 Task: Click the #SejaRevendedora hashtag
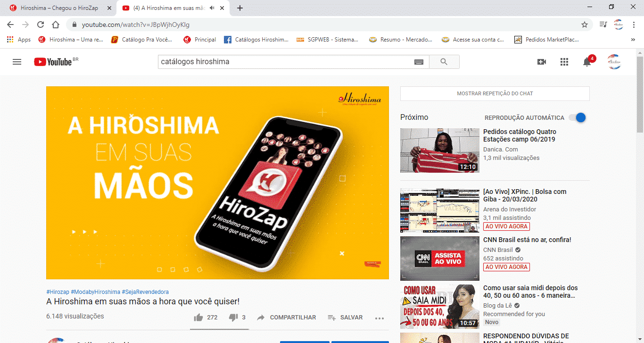click(x=145, y=292)
